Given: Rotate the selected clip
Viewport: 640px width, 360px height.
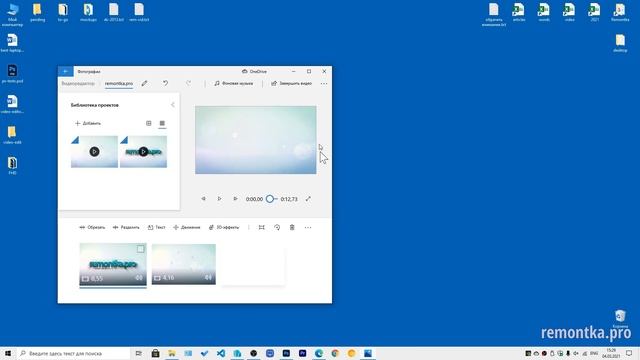Looking at the screenshot, I should click(x=277, y=227).
